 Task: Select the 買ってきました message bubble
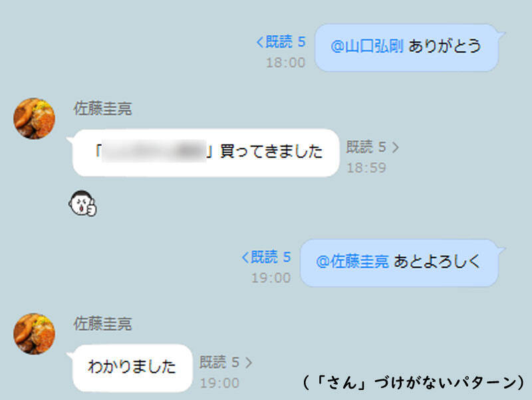[x=206, y=152]
